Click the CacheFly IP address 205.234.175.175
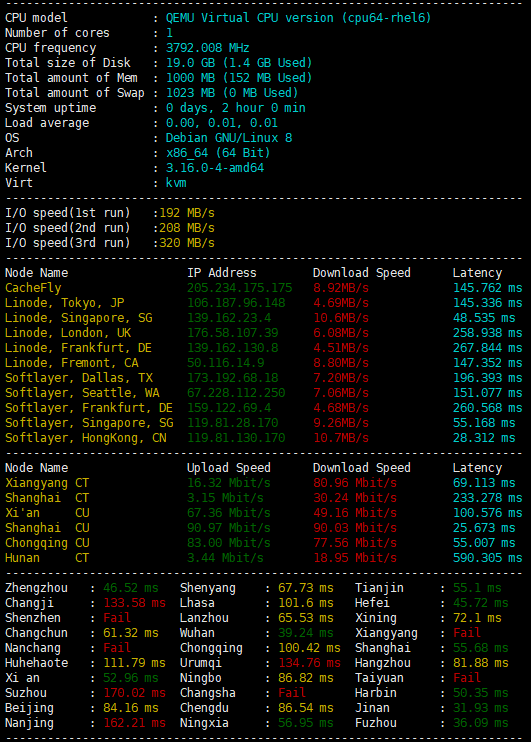Screen dimensions: 531x742 (239, 288)
